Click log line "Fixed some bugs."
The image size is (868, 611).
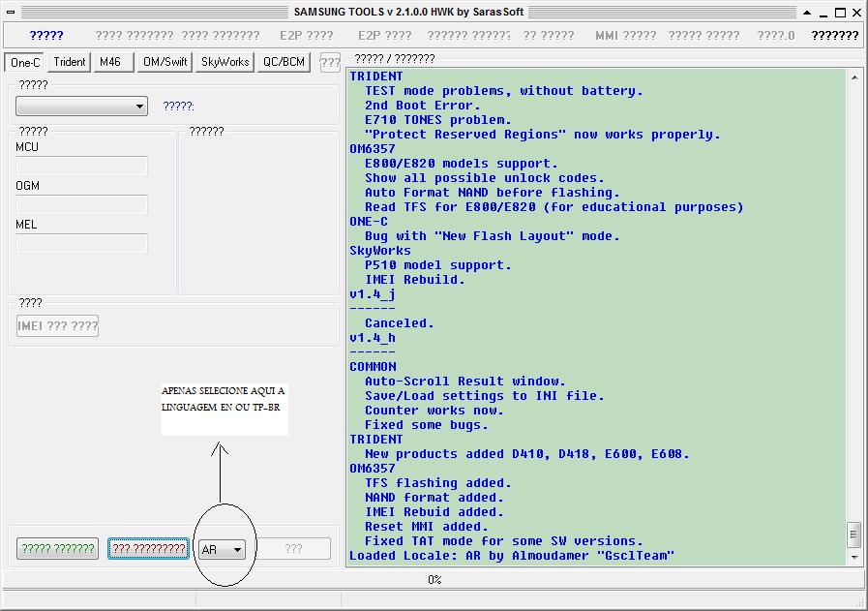426,425
